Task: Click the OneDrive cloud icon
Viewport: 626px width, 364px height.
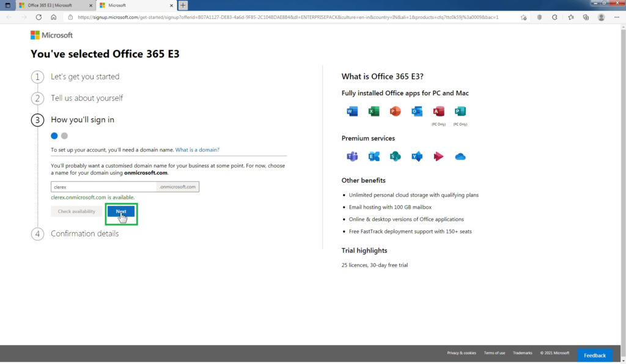Action: click(x=460, y=157)
